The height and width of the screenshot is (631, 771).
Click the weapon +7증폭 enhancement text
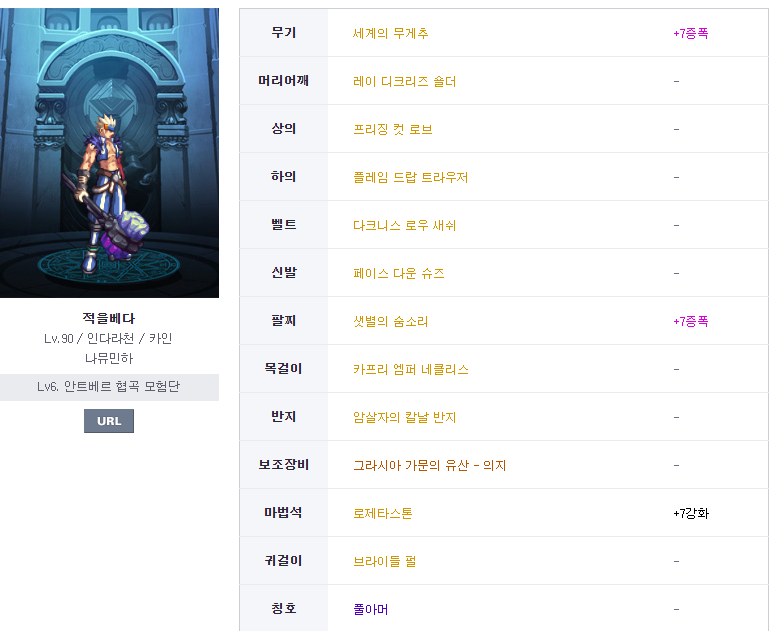(x=690, y=33)
